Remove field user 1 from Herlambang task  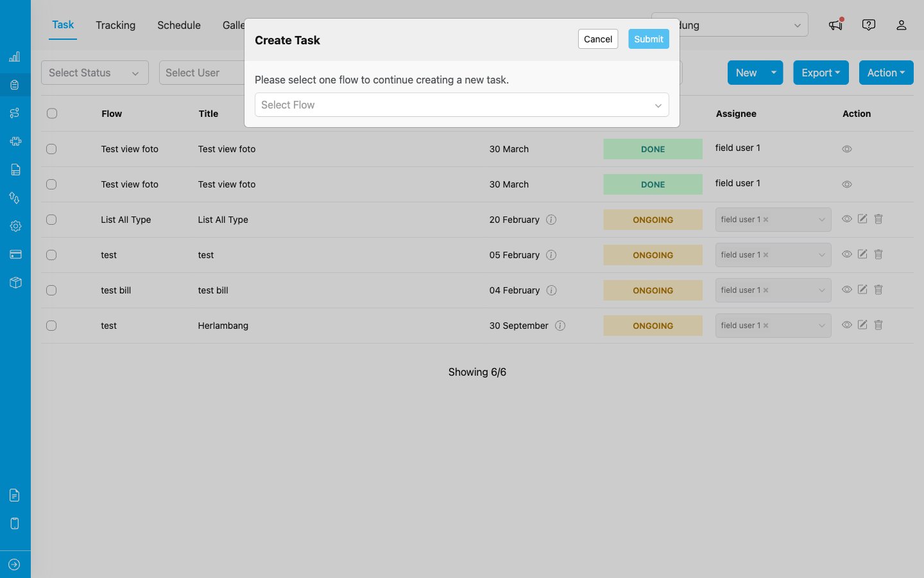click(766, 326)
